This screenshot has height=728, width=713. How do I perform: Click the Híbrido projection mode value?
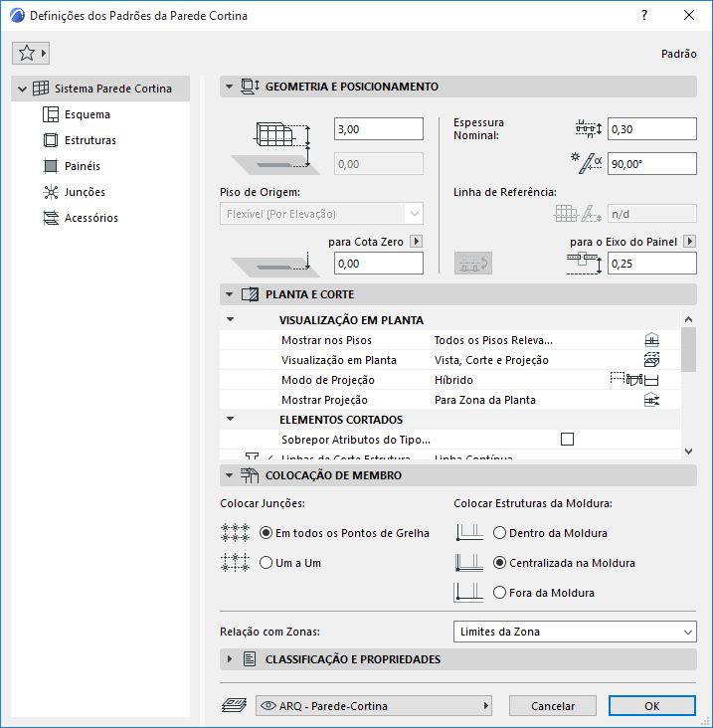(x=453, y=380)
